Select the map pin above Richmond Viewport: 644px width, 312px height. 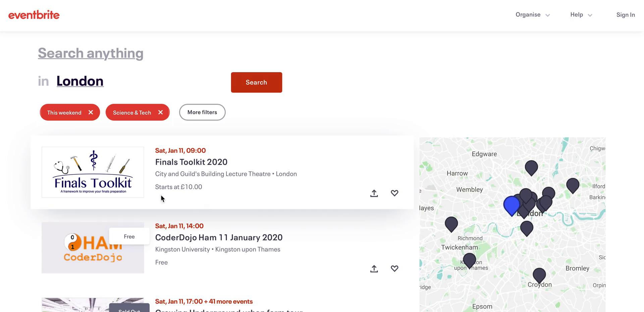click(x=451, y=224)
